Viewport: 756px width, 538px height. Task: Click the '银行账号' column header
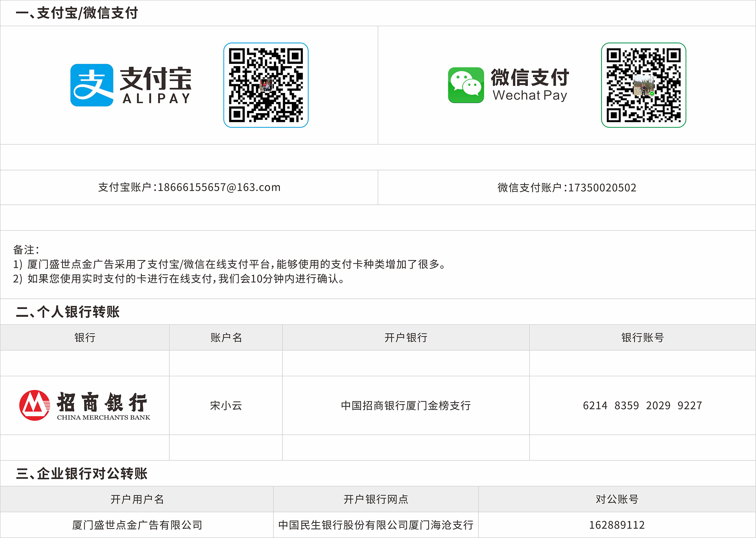[643, 338]
